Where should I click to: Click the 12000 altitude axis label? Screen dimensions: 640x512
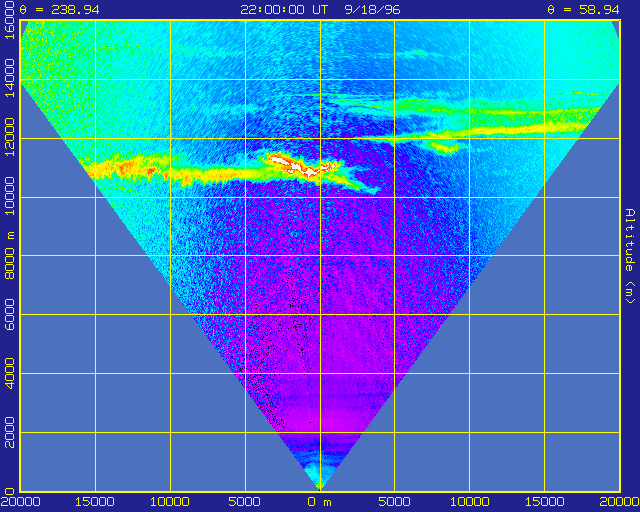[9, 137]
